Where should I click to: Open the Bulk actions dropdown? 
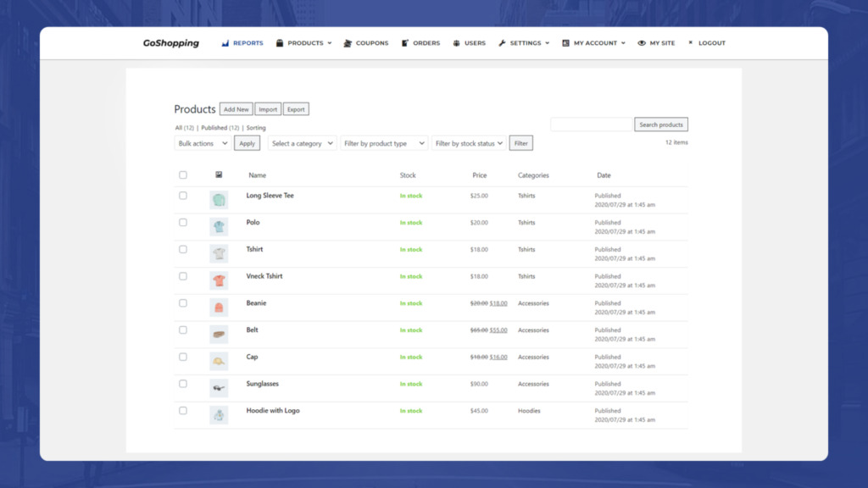tap(202, 143)
